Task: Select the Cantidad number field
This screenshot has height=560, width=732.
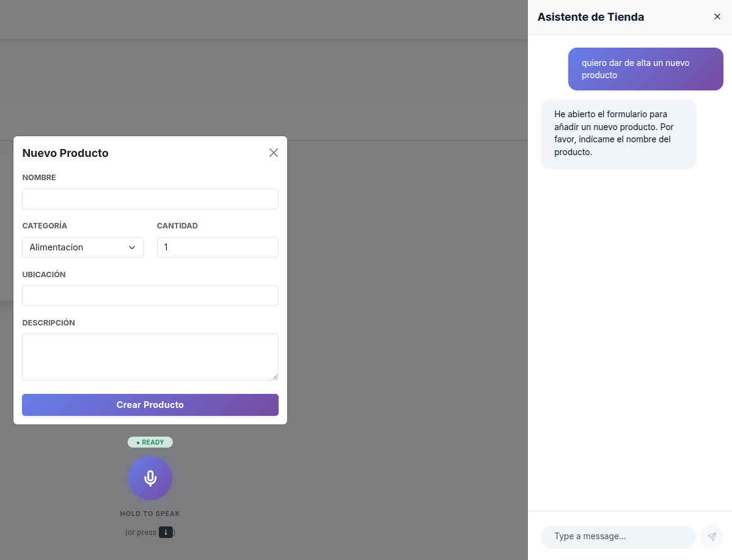Action: (x=218, y=247)
